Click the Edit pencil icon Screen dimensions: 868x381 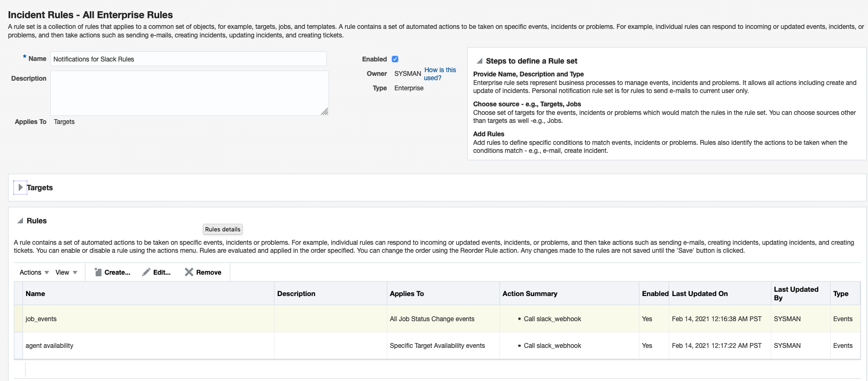click(x=146, y=272)
